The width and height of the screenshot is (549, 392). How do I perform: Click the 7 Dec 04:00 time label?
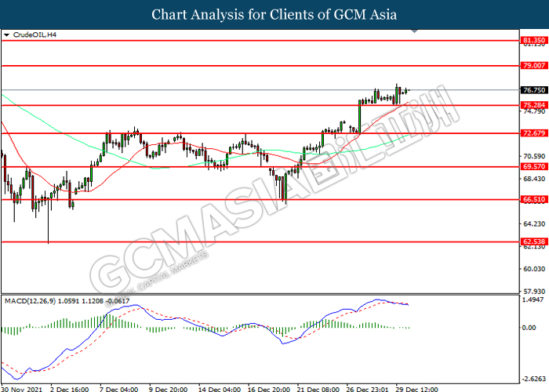point(118,389)
